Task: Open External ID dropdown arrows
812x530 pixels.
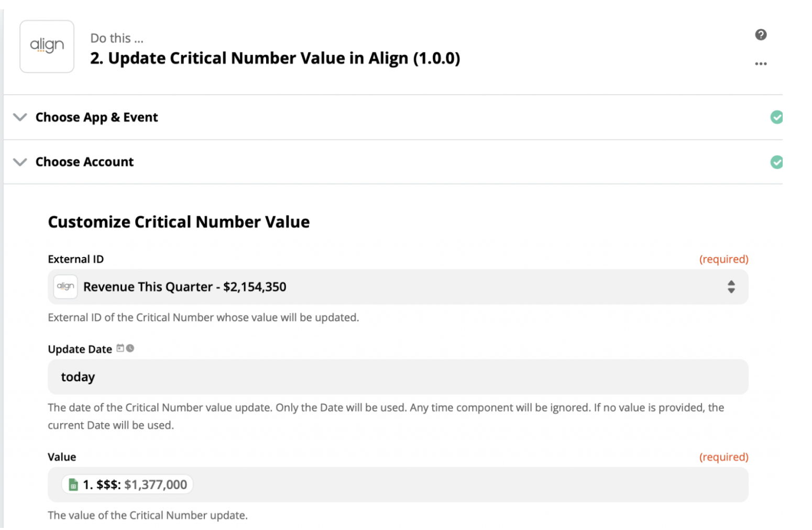Action: (731, 286)
